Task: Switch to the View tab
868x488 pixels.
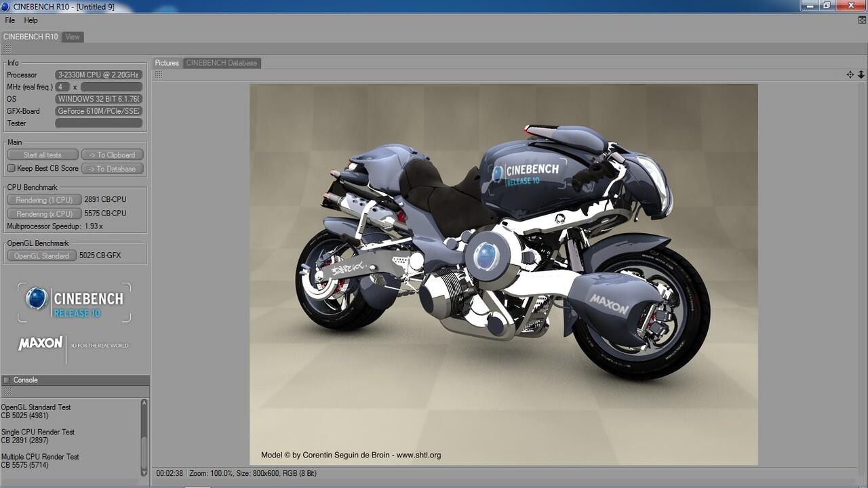Action: [73, 37]
